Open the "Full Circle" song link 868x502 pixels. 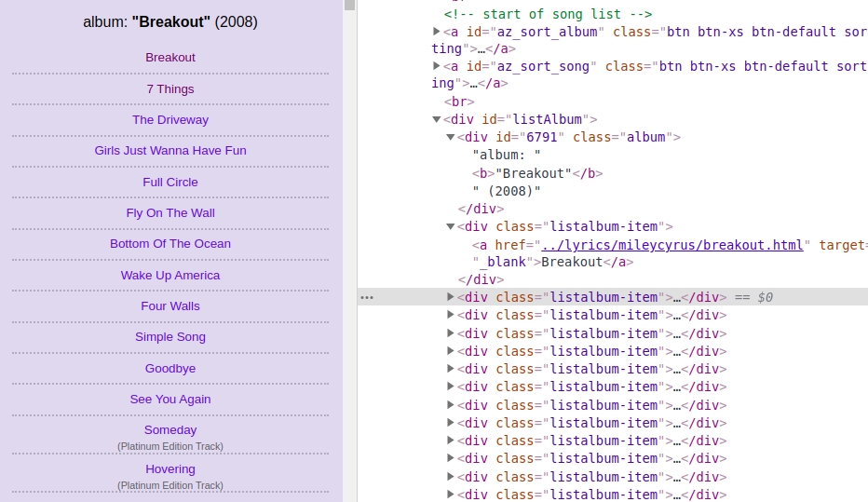tap(170, 183)
